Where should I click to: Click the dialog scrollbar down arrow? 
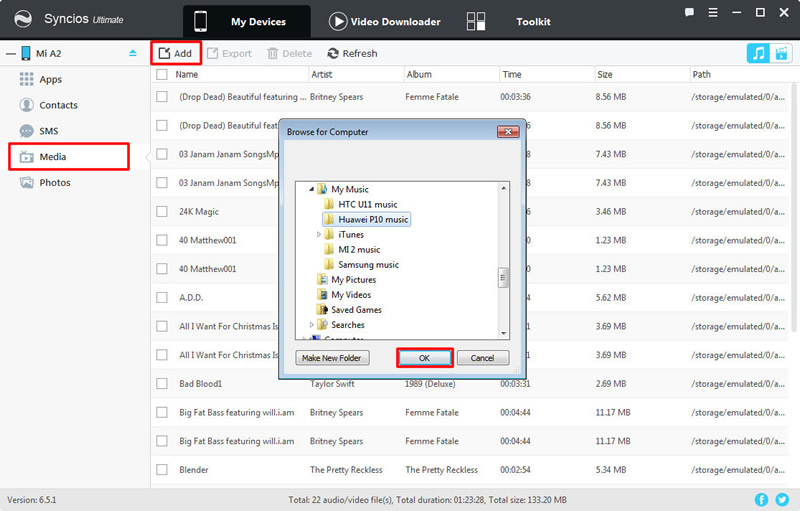pyautogui.click(x=504, y=333)
